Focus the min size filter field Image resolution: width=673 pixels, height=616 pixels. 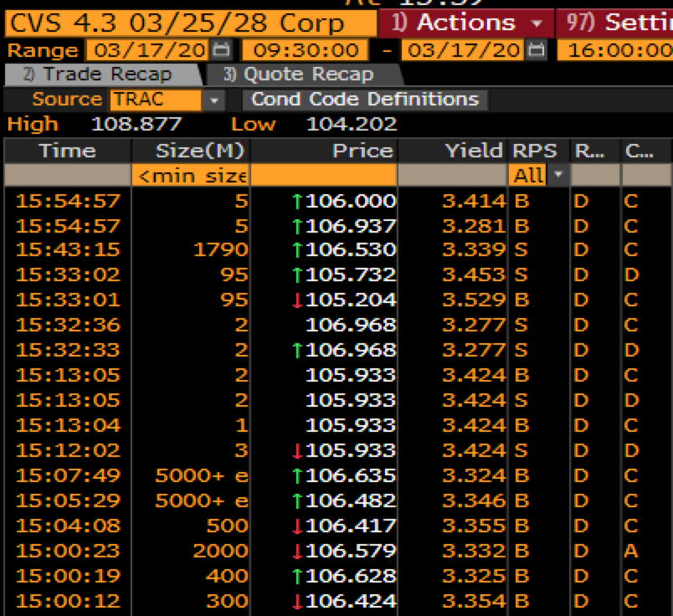191,175
